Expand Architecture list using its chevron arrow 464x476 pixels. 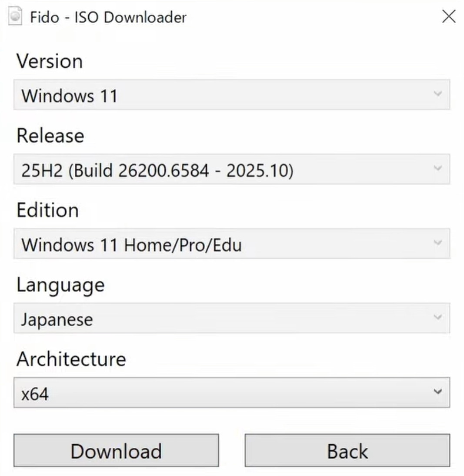coord(438,392)
